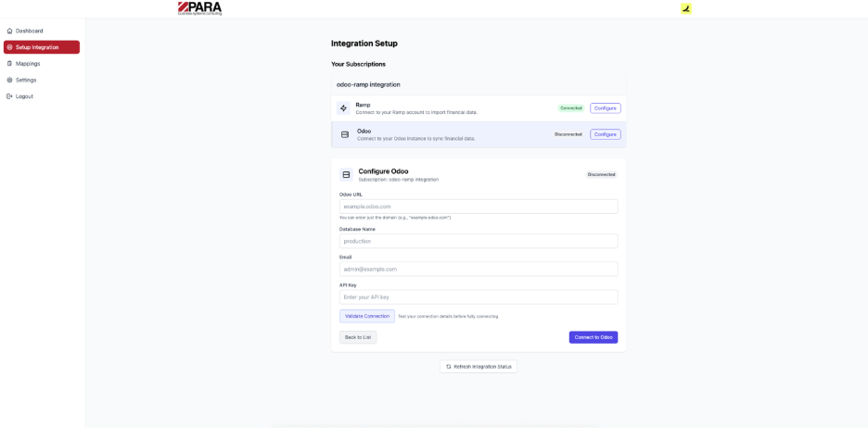Click the Ramp Connected status badge
This screenshot has height=428, width=868.
click(570, 108)
